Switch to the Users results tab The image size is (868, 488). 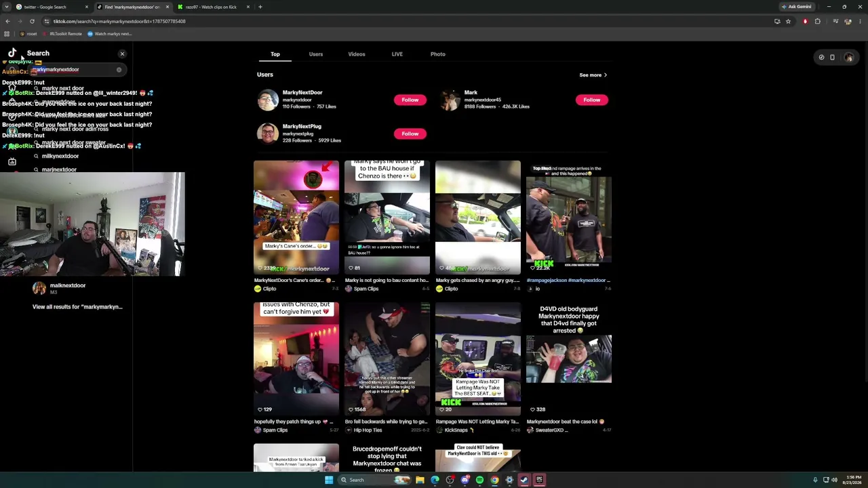(316, 54)
